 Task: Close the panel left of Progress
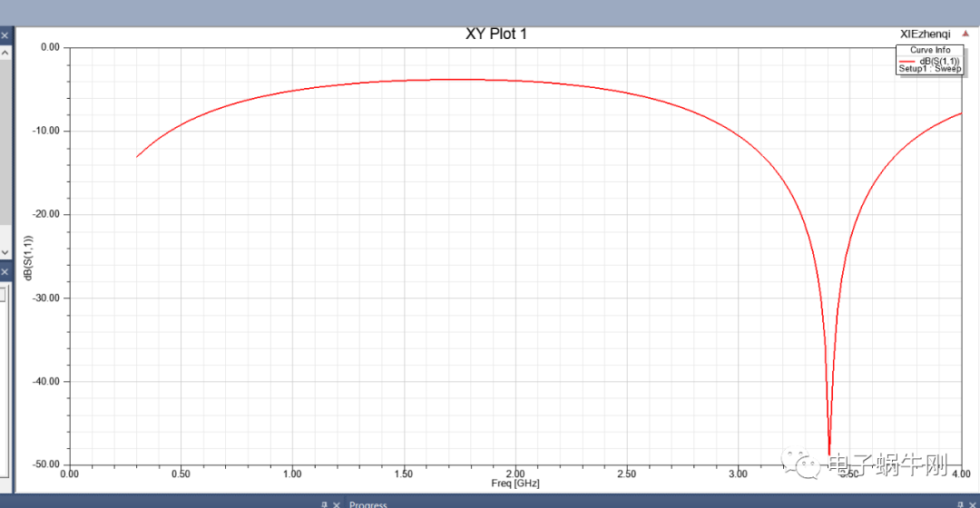click(x=337, y=504)
